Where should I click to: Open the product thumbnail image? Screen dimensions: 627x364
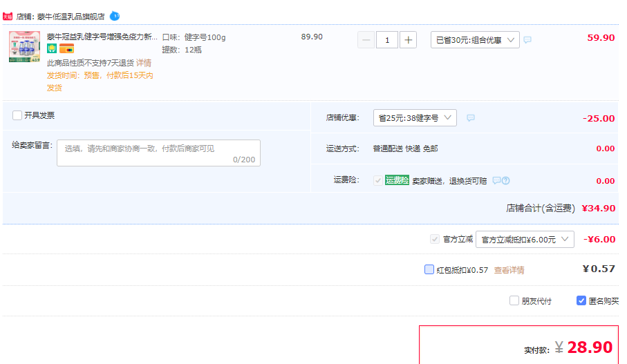(25, 47)
